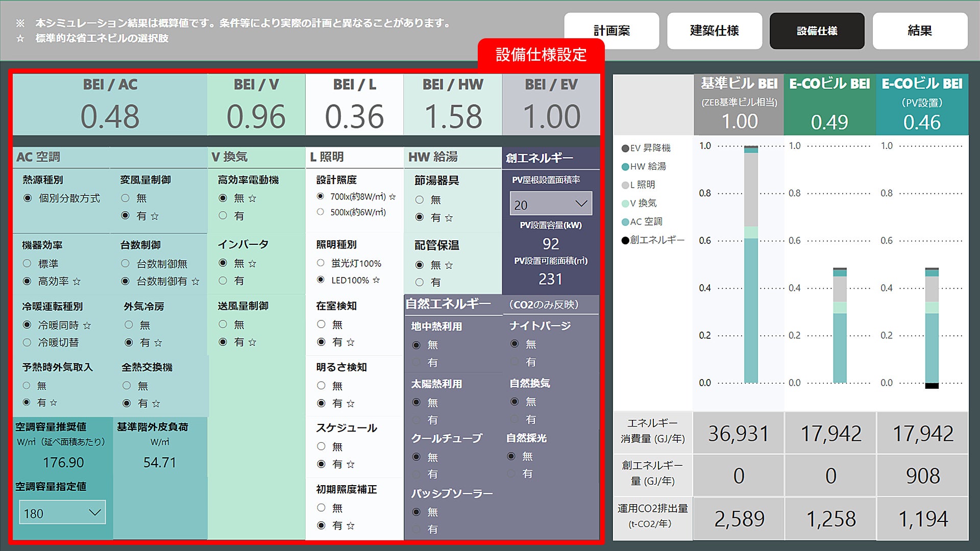
Task: Open the 空調容量指定値 dropdown showing 180
Action: (x=62, y=512)
